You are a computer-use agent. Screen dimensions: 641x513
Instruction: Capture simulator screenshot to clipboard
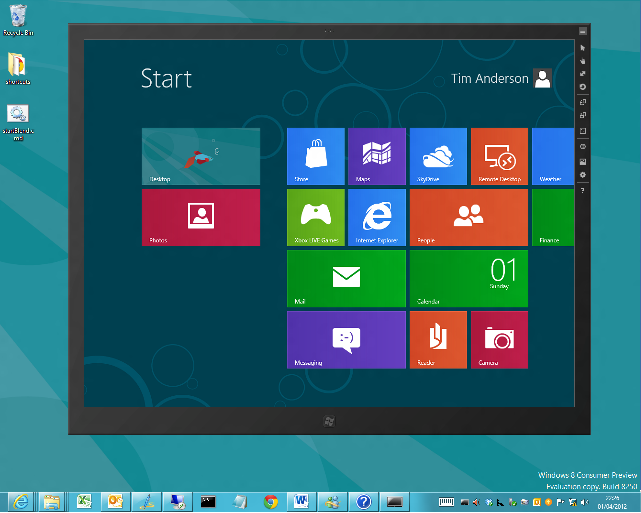(x=583, y=162)
